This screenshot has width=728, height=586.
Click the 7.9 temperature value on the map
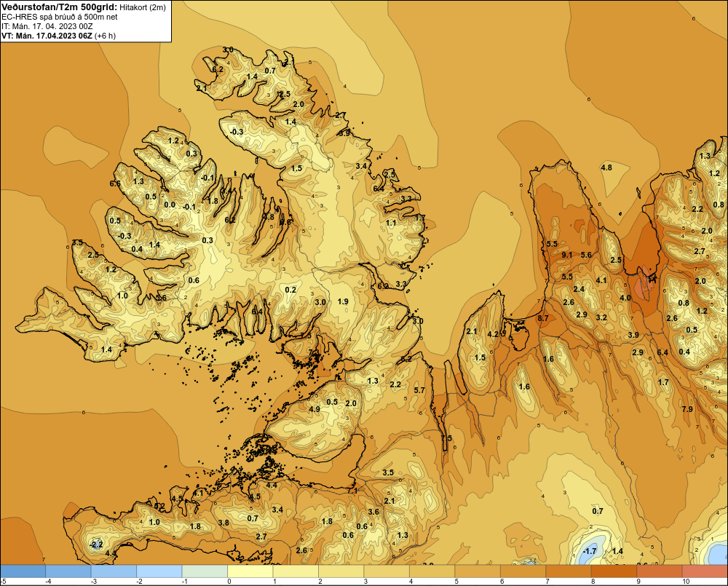(687, 409)
